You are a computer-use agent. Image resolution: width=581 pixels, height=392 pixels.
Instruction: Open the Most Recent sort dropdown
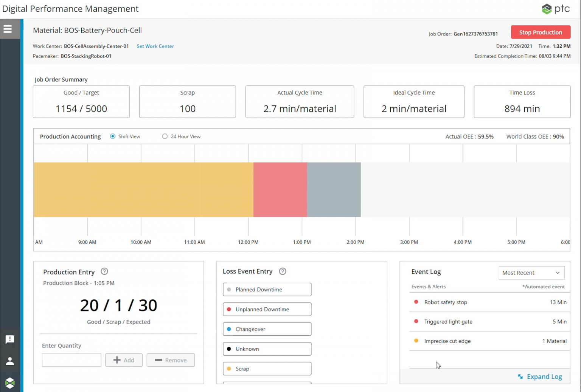[x=531, y=273]
